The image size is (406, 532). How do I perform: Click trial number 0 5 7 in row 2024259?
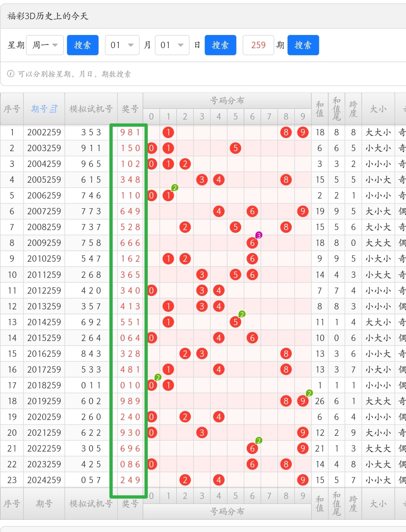(x=91, y=480)
